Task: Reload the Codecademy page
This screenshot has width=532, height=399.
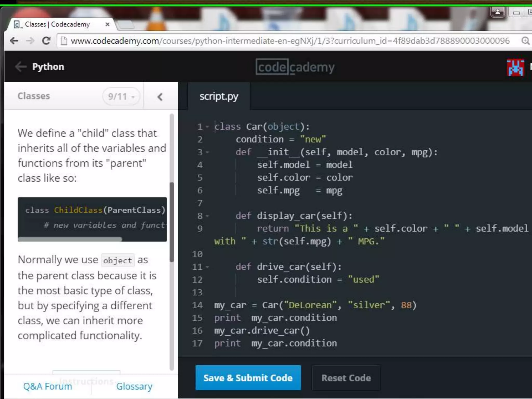Action: 46,41
